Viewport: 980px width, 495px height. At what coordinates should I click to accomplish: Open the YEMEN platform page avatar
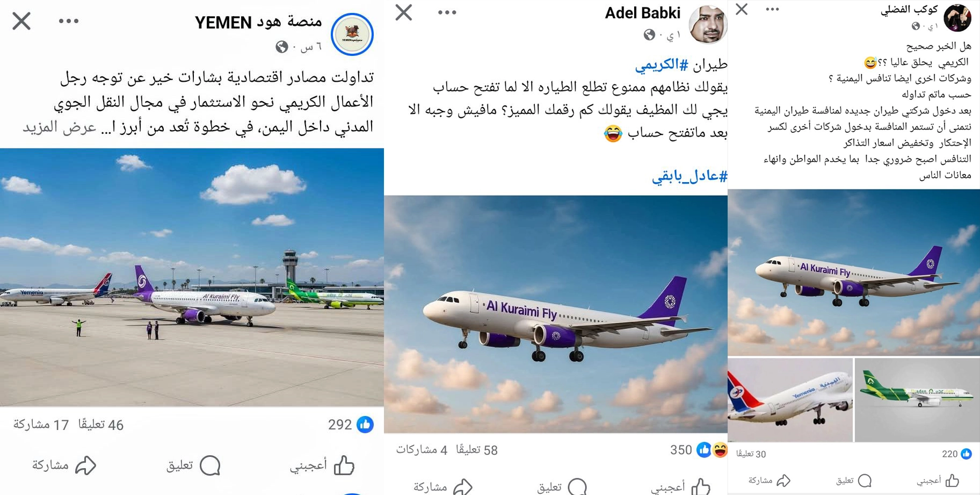[x=352, y=34]
